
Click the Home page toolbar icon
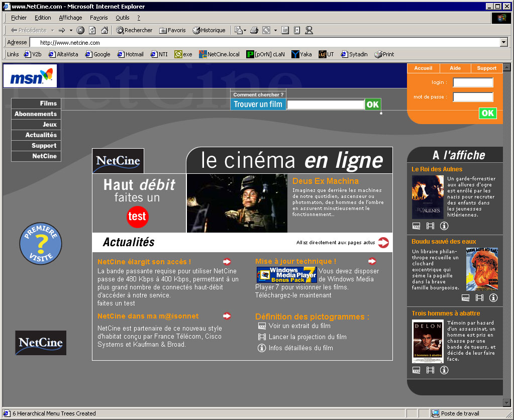point(105,30)
